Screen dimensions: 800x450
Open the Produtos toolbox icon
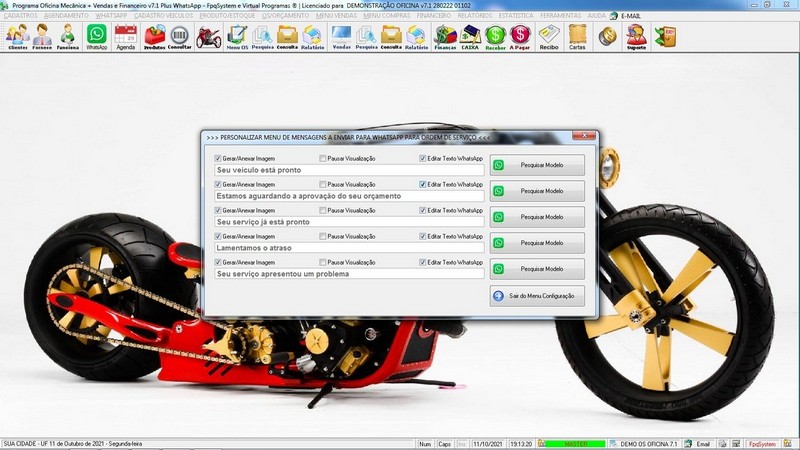coord(155,37)
